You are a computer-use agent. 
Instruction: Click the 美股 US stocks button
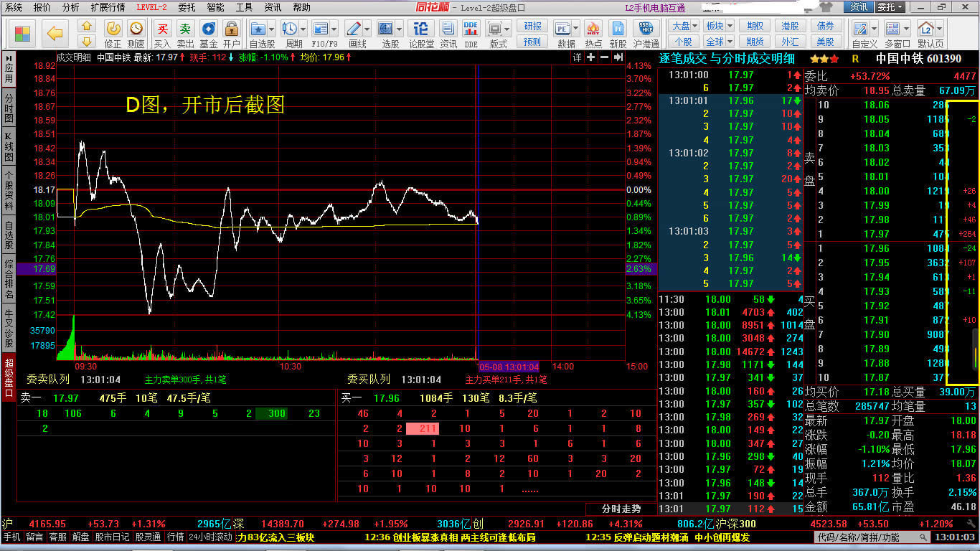[x=826, y=42]
